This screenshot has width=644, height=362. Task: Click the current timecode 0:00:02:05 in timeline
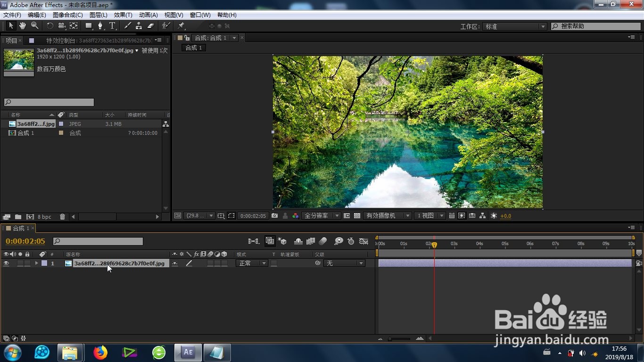25,241
